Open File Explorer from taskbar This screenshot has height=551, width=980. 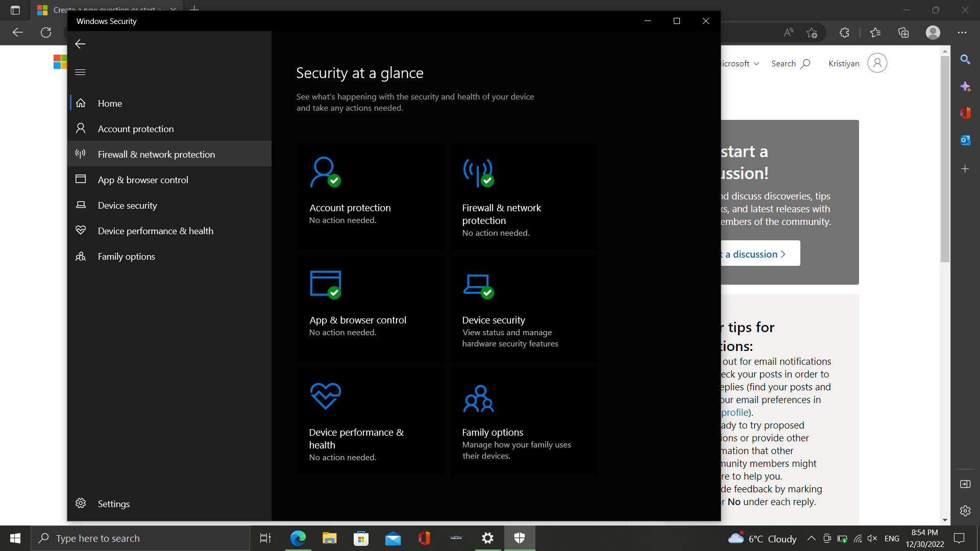pyautogui.click(x=330, y=538)
